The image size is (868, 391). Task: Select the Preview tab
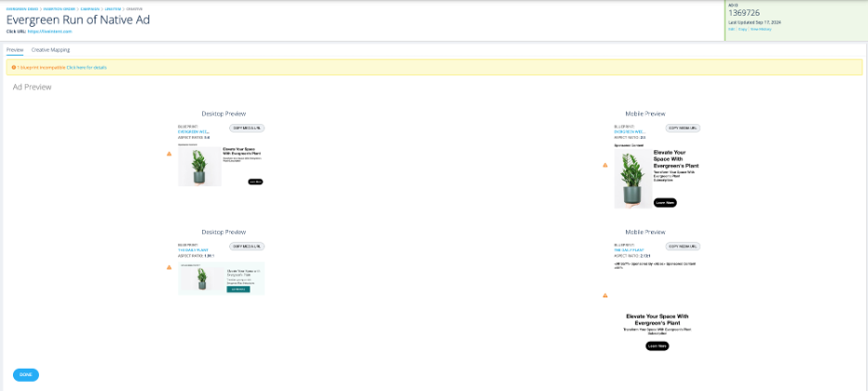click(x=15, y=50)
